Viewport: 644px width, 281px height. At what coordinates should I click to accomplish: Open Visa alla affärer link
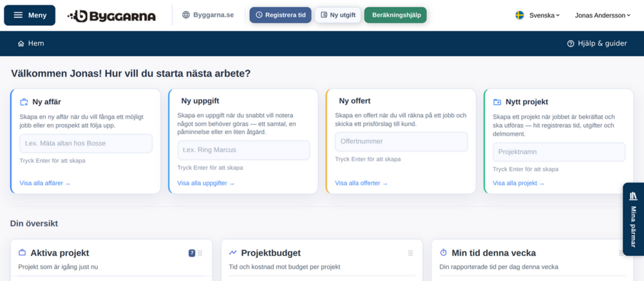[45, 183]
